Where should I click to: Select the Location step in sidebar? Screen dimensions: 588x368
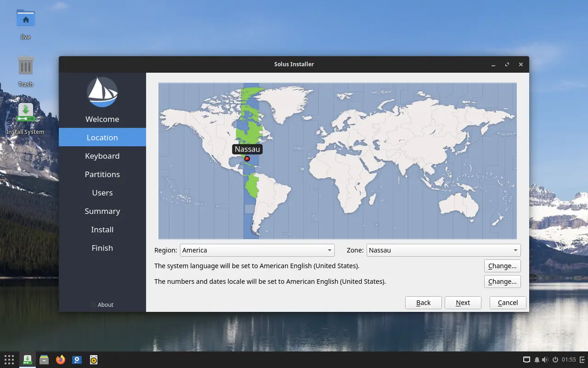coord(102,138)
